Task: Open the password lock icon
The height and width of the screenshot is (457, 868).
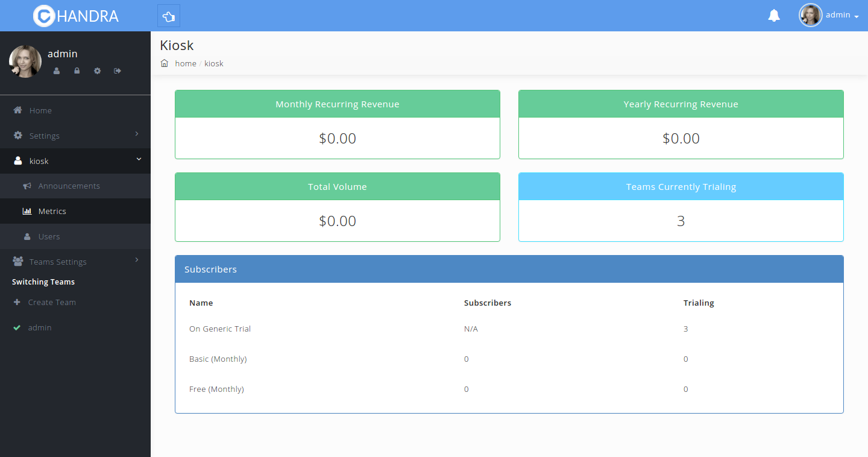Action: click(x=77, y=71)
